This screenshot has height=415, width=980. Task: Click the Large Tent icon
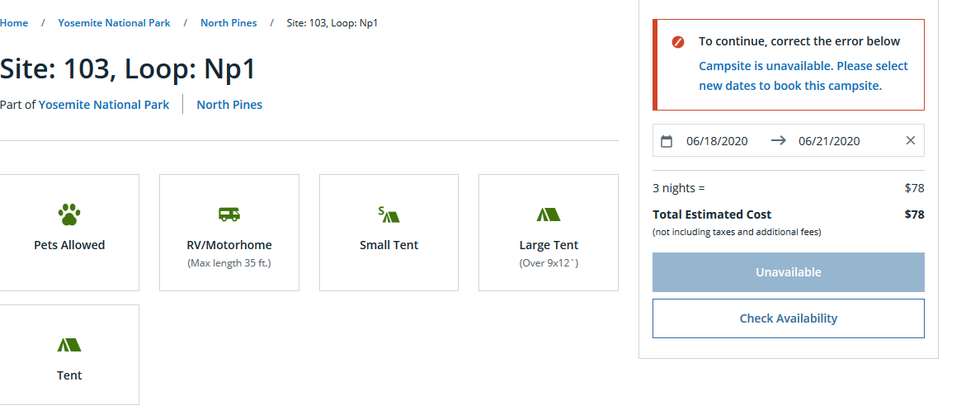pyautogui.click(x=549, y=215)
